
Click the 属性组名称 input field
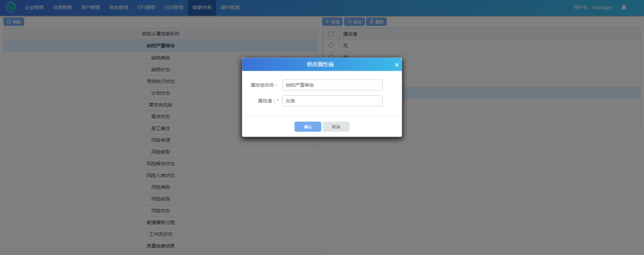(332, 85)
